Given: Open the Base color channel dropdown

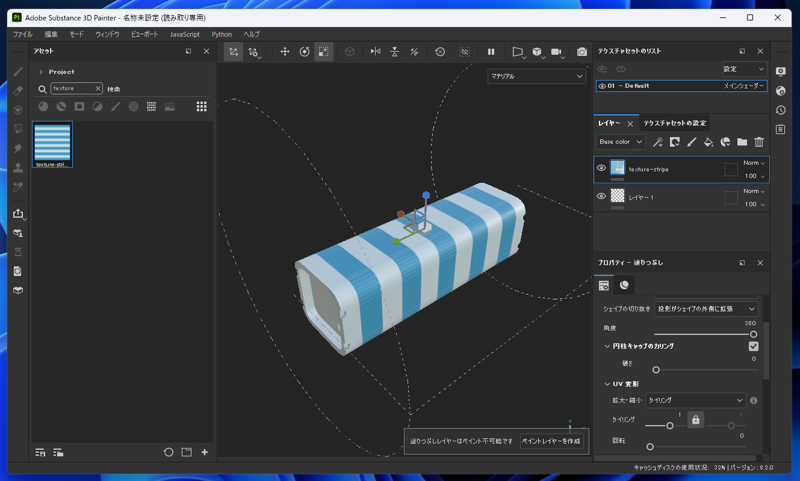Looking at the screenshot, I should point(620,142).
